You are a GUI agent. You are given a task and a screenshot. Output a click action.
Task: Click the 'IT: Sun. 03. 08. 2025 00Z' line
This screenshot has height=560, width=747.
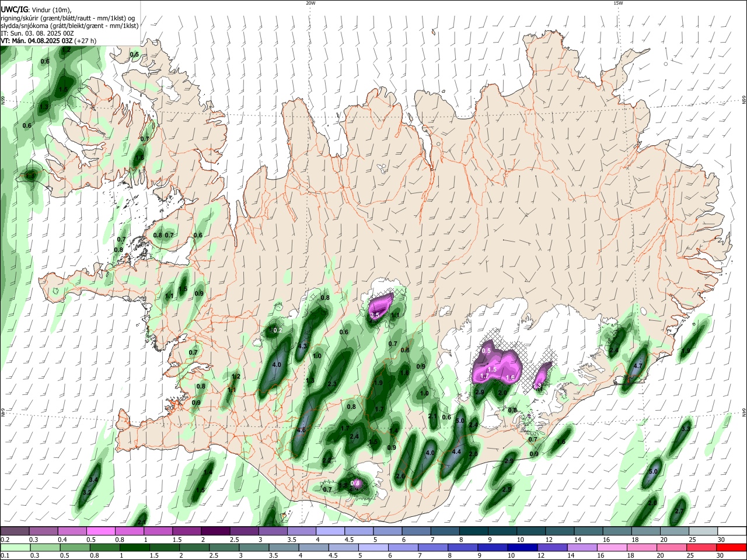pos(37,33)
